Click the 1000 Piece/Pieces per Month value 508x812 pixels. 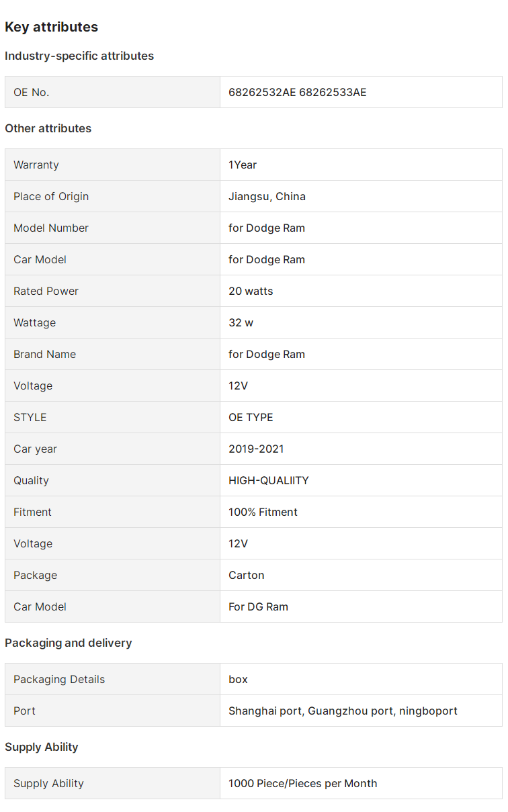[302, 783]
